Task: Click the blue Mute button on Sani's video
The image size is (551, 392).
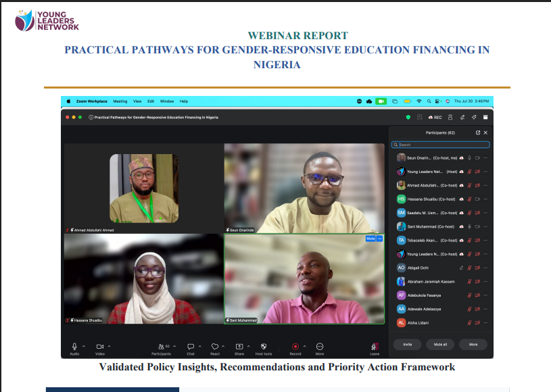Action: tap(370, 239)
